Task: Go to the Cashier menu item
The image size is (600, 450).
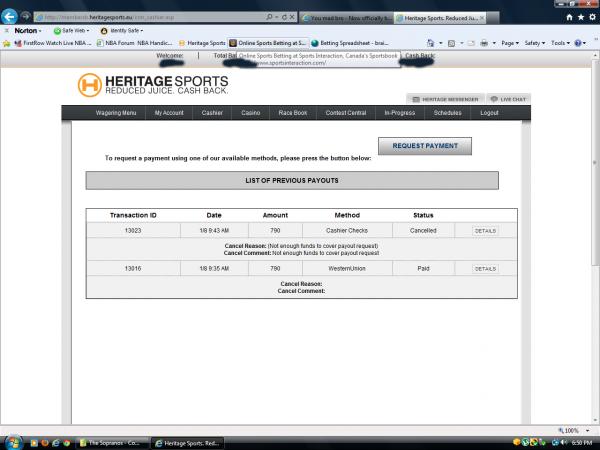Action: [212, 113]
